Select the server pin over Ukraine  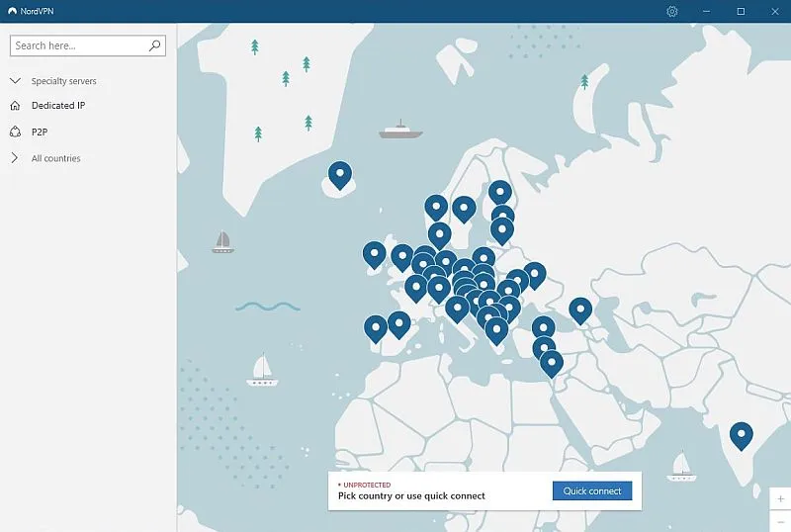(534, 276)
